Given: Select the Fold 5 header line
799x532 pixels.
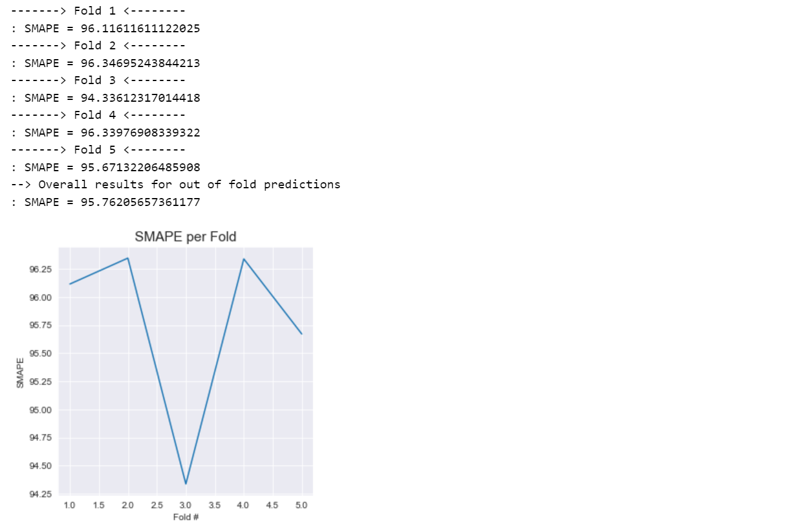Looking at the screenshot, I should pyautogui.click(x=98, y=150).
